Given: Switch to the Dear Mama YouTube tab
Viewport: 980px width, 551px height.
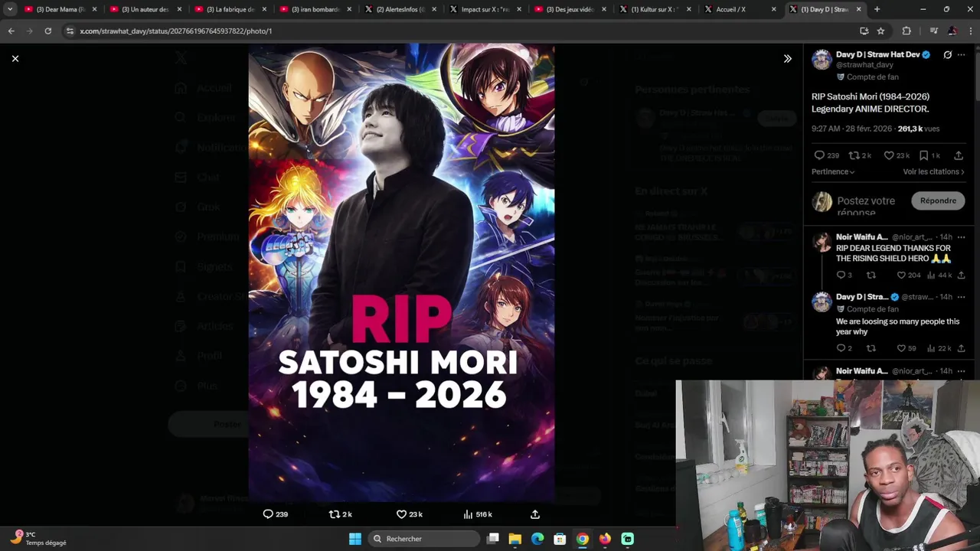Looking at the screenshot, I should click(x=59, y=9).
